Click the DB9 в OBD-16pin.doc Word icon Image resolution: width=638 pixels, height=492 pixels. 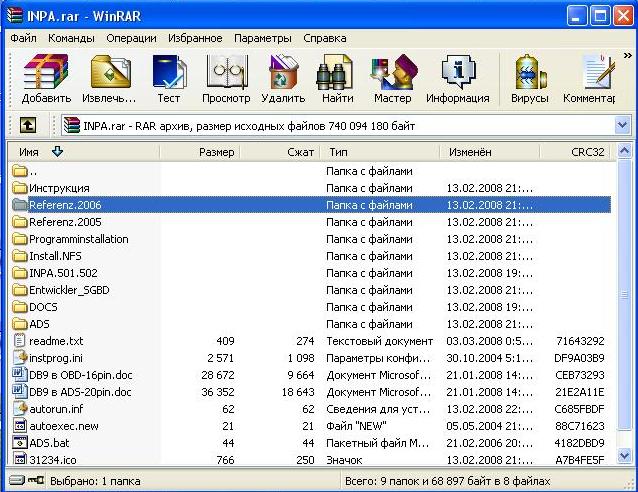20,375
